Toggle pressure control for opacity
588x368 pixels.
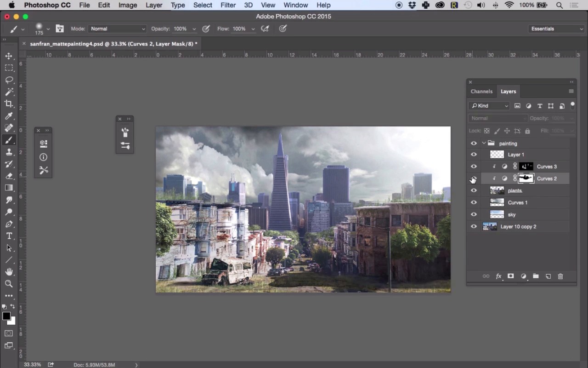206,29
